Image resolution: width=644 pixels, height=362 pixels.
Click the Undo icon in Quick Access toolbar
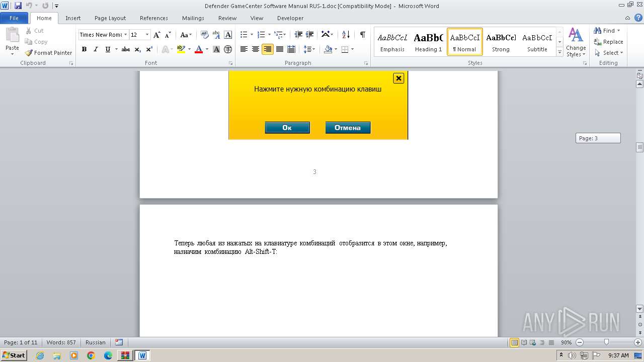click(29, 6)
